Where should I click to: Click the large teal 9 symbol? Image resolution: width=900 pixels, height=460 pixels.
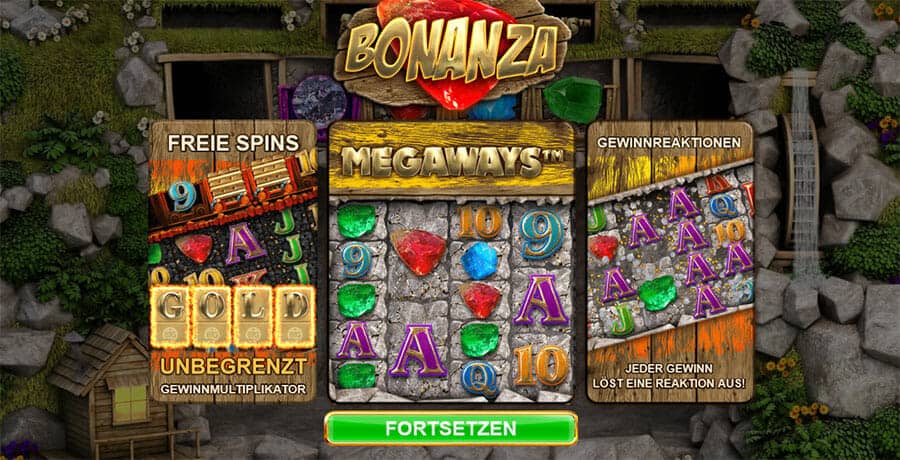click(542, 233)
